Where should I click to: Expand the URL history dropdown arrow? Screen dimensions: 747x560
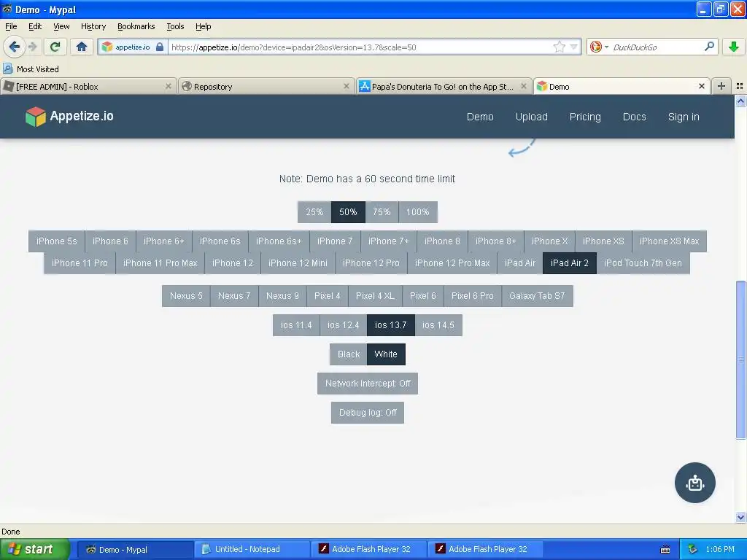573,47
